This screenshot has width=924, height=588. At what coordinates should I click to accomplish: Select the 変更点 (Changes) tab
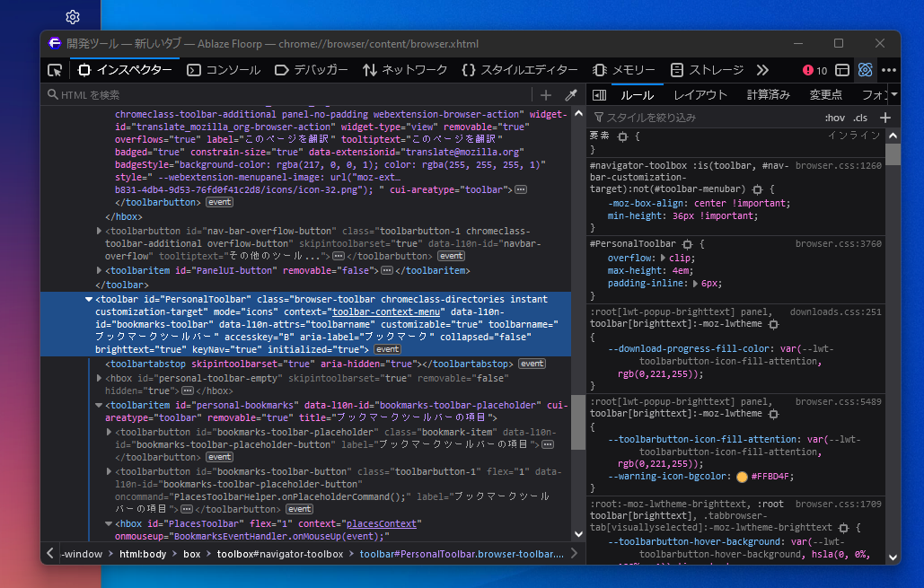tap(825, 95)
